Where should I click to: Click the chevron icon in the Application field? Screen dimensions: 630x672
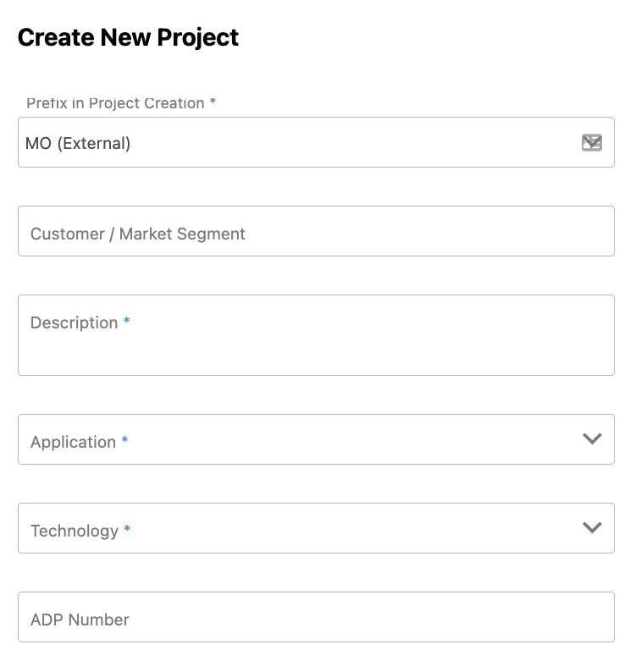pos(592,438)
